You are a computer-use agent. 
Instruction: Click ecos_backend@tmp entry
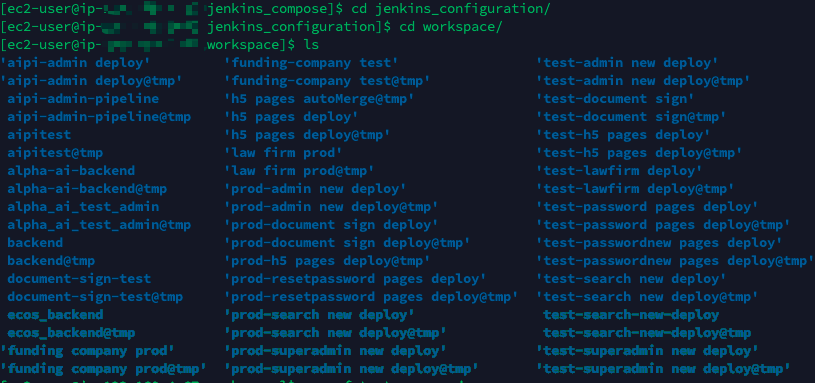pyautogui.click(x=71, y=333)
